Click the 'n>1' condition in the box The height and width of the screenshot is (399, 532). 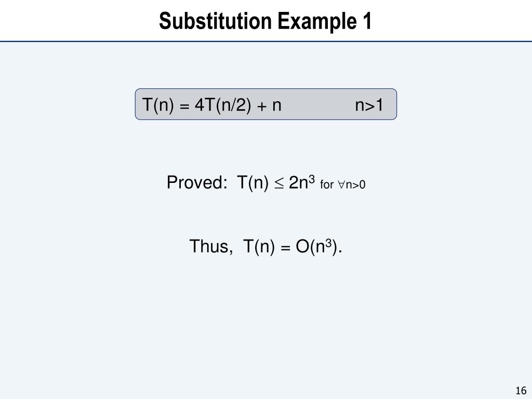point(369,105)
